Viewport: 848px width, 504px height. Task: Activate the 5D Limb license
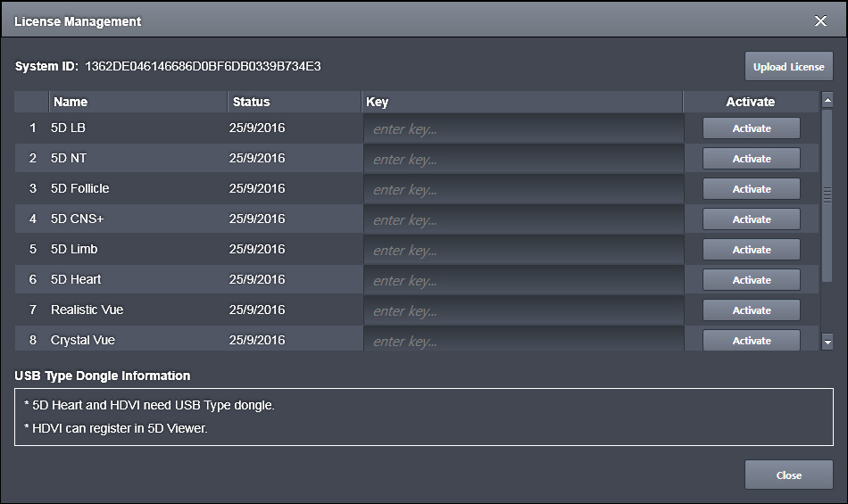pyautogui.click(x=751, y=250)
